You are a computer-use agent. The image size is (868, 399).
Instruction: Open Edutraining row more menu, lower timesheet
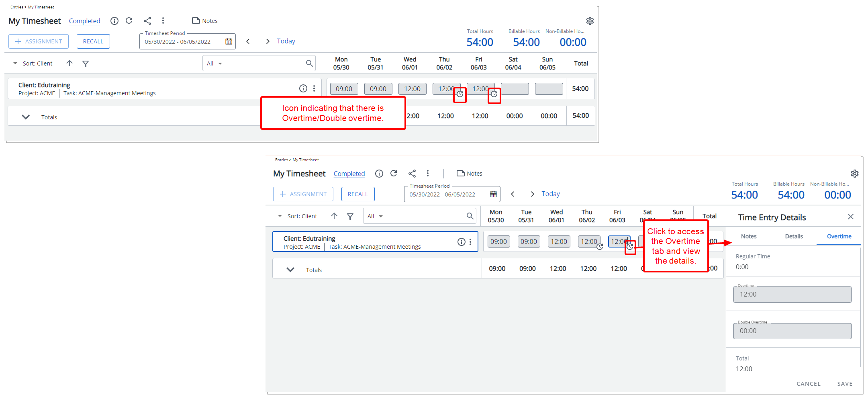click(470, 242)
